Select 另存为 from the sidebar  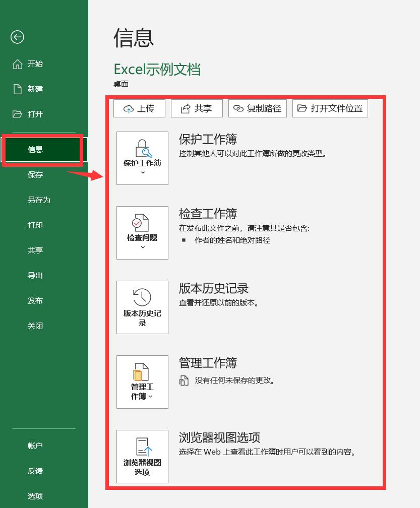[35, 200]
